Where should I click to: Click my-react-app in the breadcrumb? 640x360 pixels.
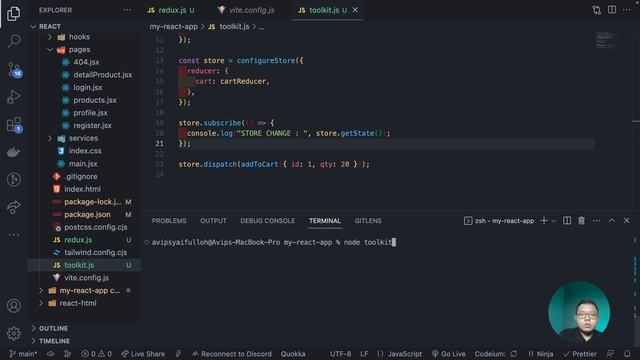point(173,27)
